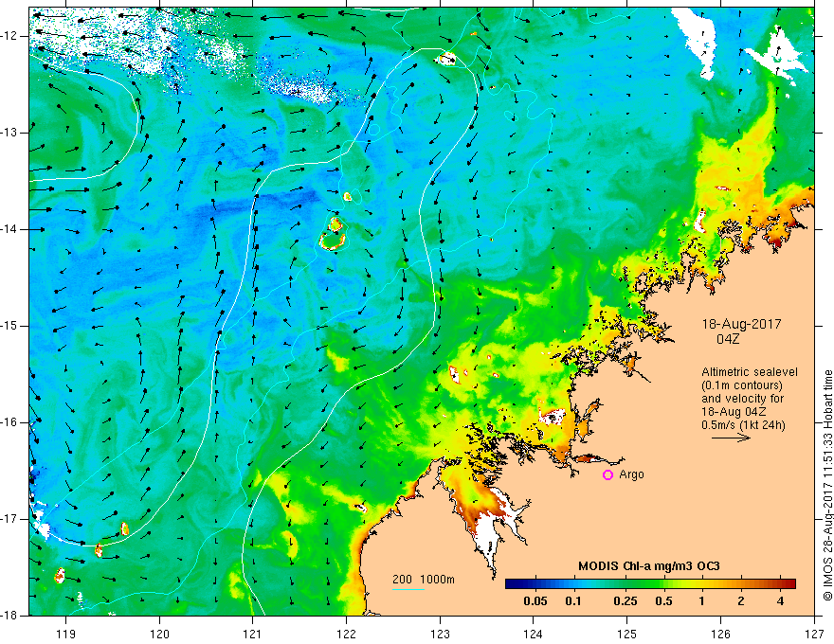Screen dimensions: 834x644
Task: Click the '126' longitude axis label
Action: tap(720, 634)
